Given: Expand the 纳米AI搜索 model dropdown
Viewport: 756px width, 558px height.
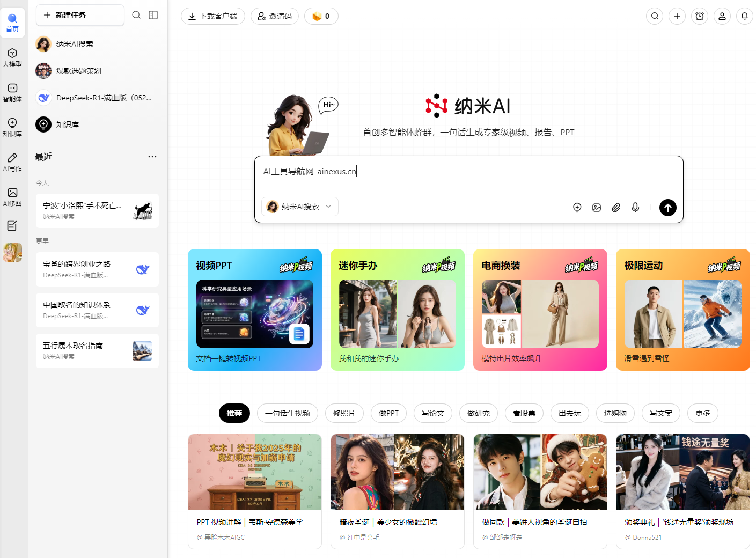Looking at the screenshot, I should coord(300,207).
